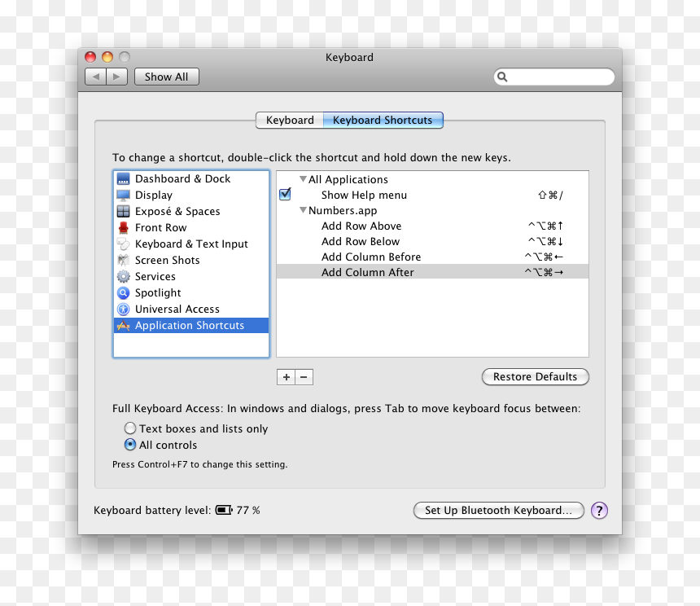Open help with the question mark button
Viewport: 700px width, 606px height.
pyautogui.click(x=599, y=511)
